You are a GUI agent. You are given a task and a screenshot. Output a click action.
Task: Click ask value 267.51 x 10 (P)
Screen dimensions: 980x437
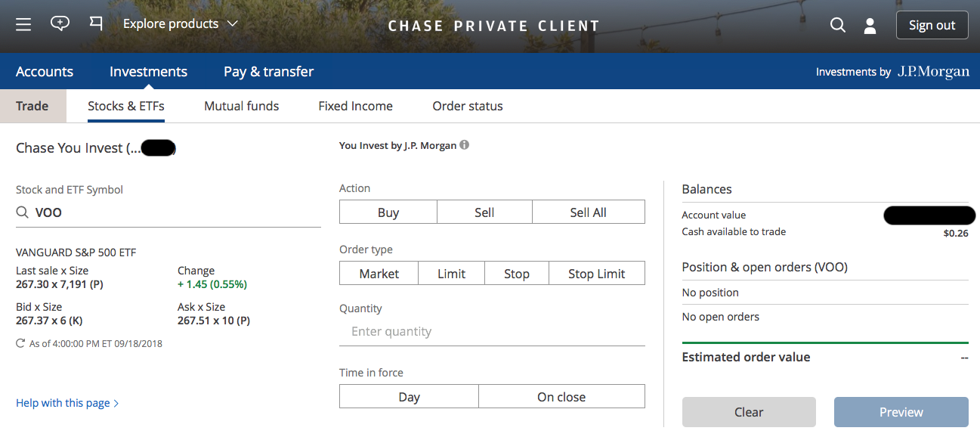coord(214,321)
